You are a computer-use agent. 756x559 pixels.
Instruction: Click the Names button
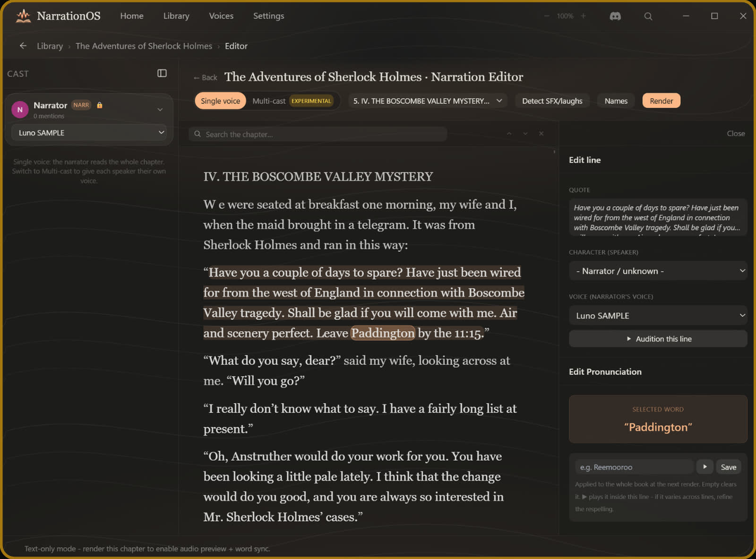(x=616, y=101)
